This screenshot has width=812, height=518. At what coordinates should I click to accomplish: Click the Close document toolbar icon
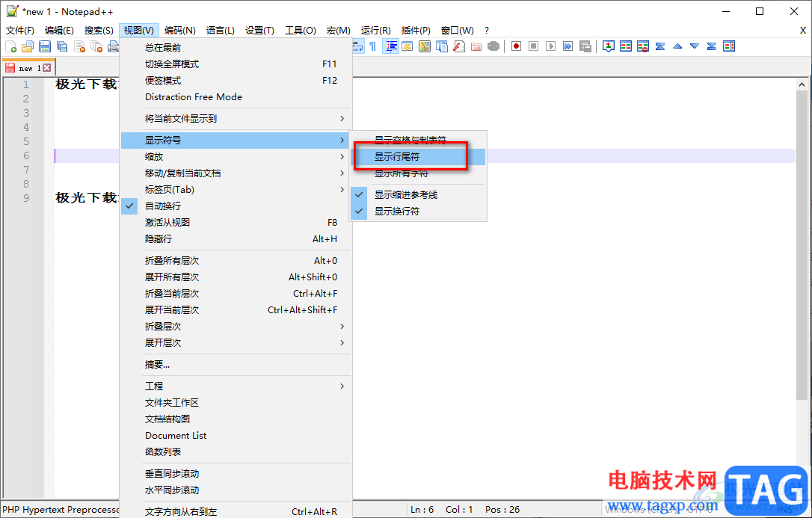(80, 46)
